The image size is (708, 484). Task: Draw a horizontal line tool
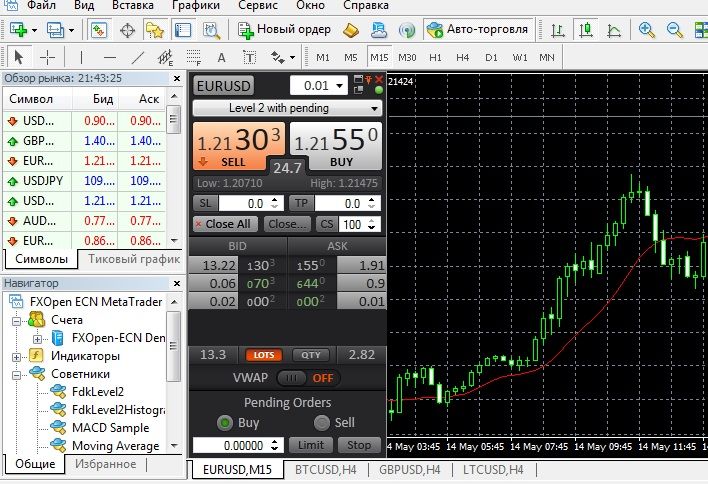click(110, 57)
